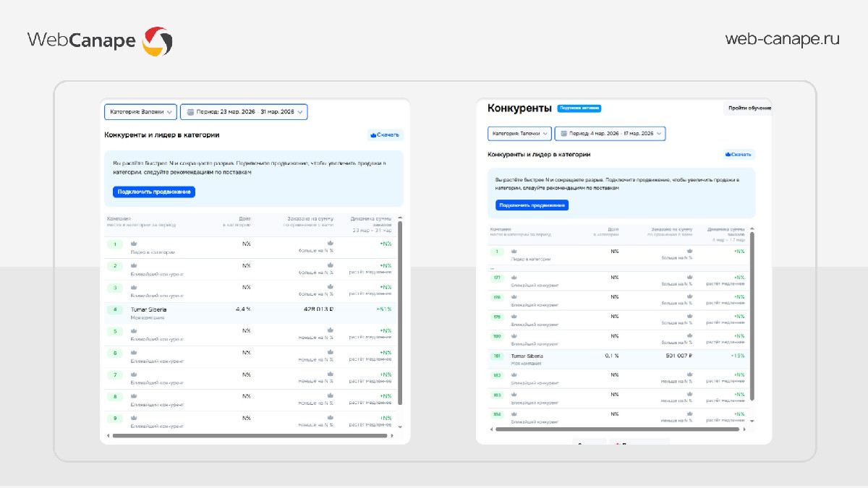This screenshot has width=868, height=488.
Task: Select Tumar Siberia row ranked 181
Action: click(x=618, y=359)
